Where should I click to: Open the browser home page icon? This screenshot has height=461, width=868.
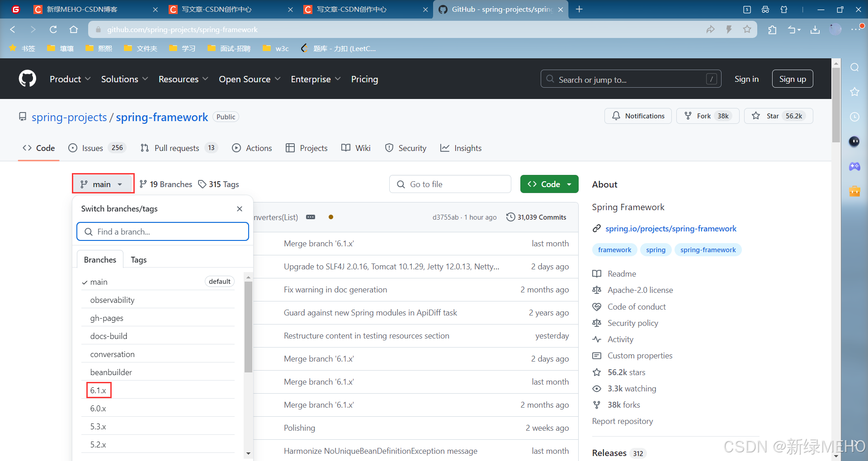coord(74,29)
